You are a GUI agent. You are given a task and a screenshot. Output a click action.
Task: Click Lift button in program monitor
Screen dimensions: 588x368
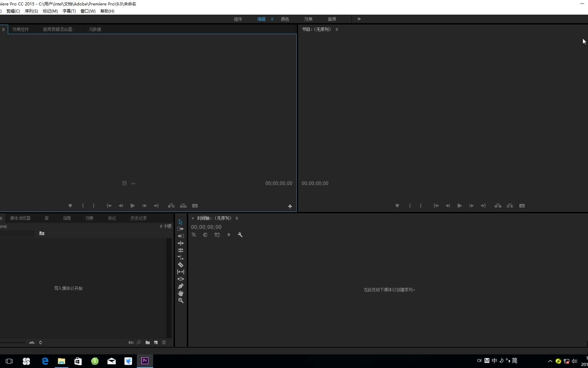point(498,206)
